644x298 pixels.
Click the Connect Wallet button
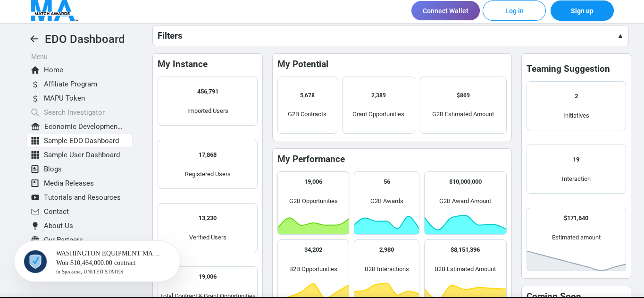point(445,11)
